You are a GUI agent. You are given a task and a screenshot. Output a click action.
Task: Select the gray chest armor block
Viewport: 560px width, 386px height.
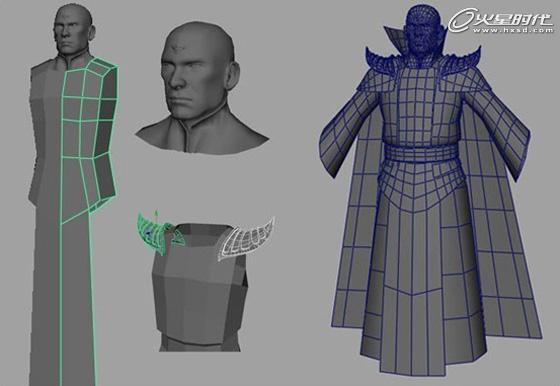click(200, 287)
